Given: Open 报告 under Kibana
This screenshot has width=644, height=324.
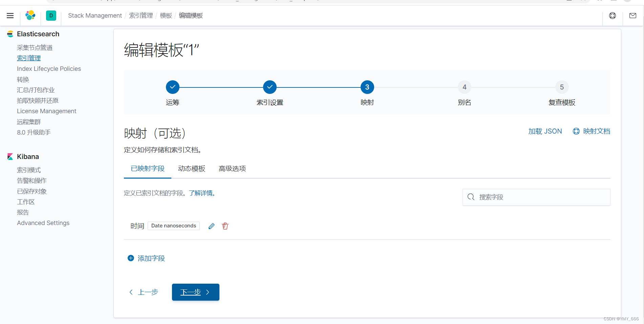Looking at the screenshot, I should [x=23, y=212].
